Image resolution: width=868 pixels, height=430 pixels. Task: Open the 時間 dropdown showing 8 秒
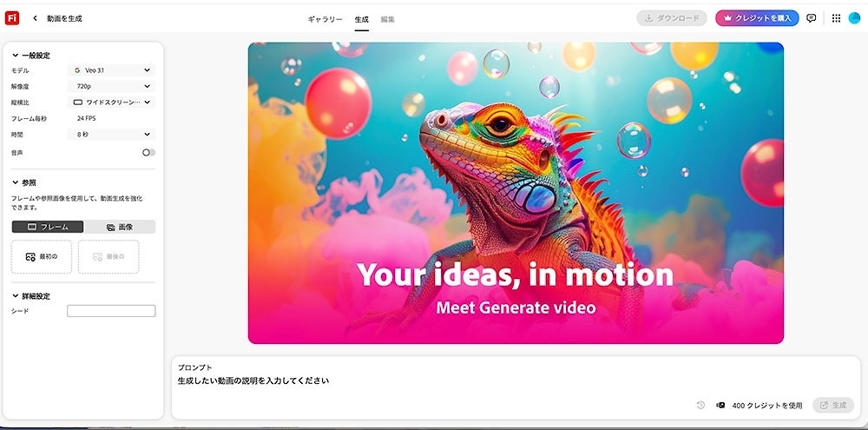111,134
